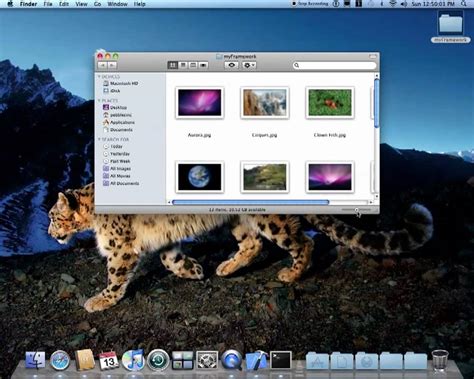Viewport: 474px width, 379px height.
Task: Click the Clown Fish.jpg file name
Action: 330,135
